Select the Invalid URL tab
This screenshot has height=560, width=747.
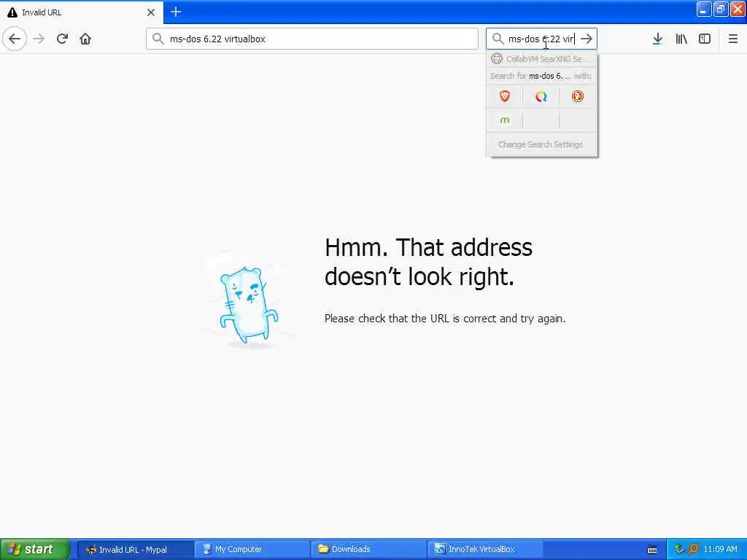tap(82, 12)
